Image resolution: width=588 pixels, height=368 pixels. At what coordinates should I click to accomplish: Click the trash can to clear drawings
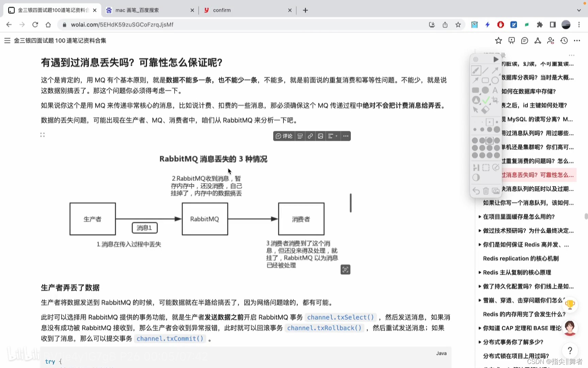(x=486, y=191)
